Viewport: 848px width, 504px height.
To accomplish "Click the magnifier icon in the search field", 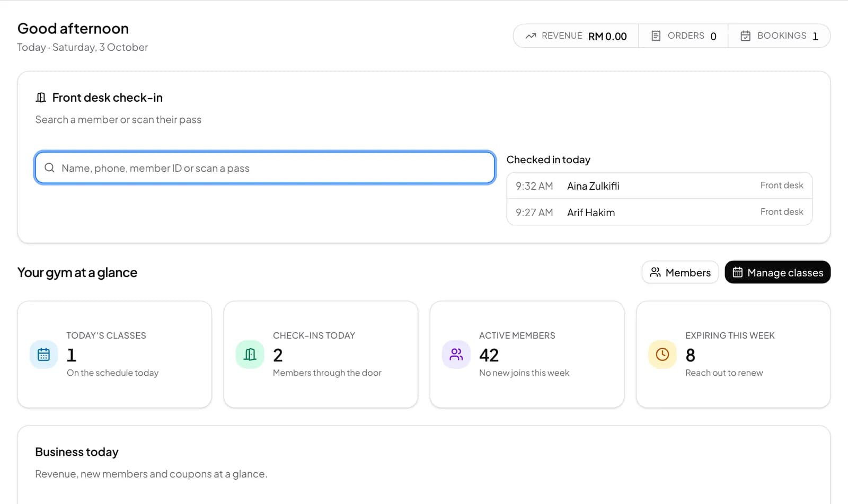I will click(x=49, y=167).
